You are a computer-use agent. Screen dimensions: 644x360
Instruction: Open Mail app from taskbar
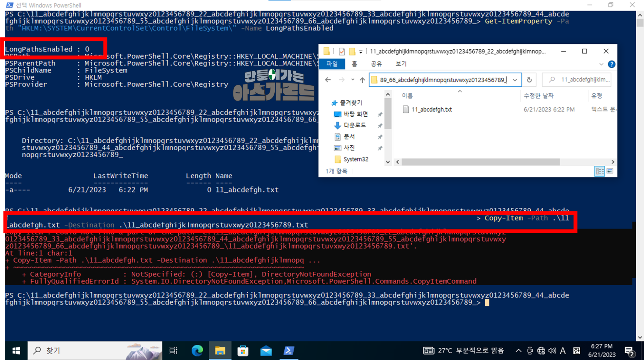(x=266, y=350)
